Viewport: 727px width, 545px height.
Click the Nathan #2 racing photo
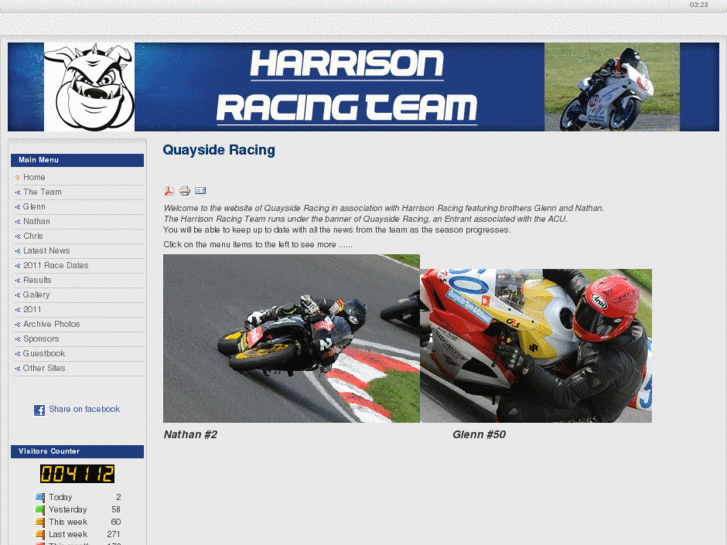pyautogui.click(x=291, y=338)
